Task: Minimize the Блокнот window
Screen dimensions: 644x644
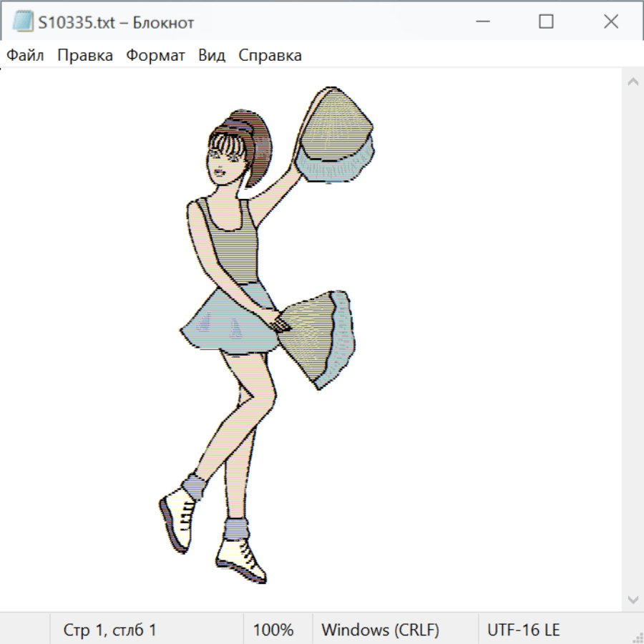Action: pos(481,22)
